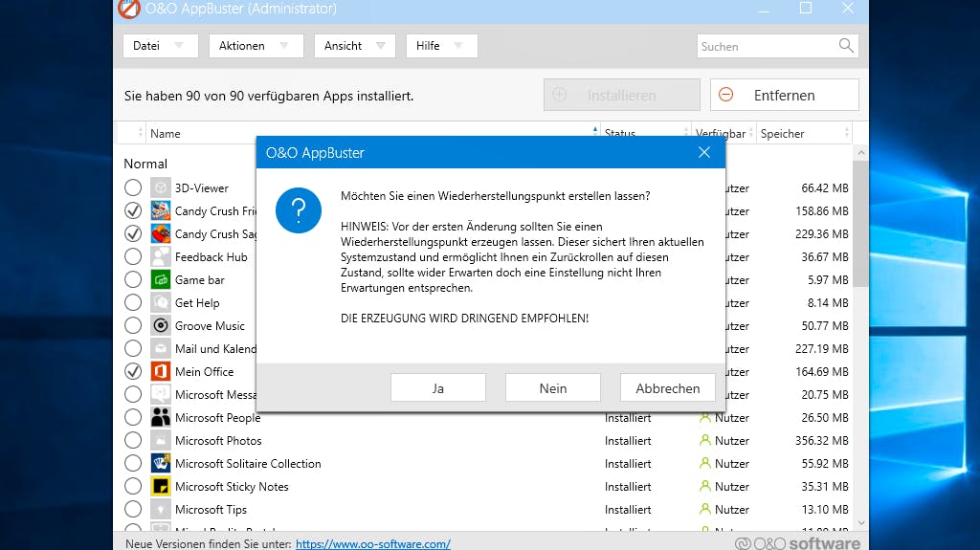The width and height of the screenshot is (980, 550).
Task: Check the Microsoft Tips checkbox
Action: pos(132,509)
